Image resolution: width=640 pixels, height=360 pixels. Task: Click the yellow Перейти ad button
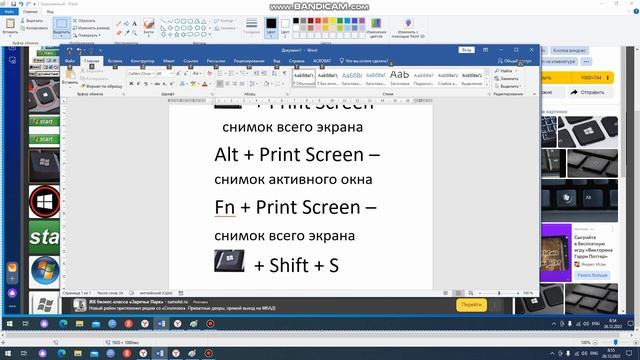(x=471, y=304)
